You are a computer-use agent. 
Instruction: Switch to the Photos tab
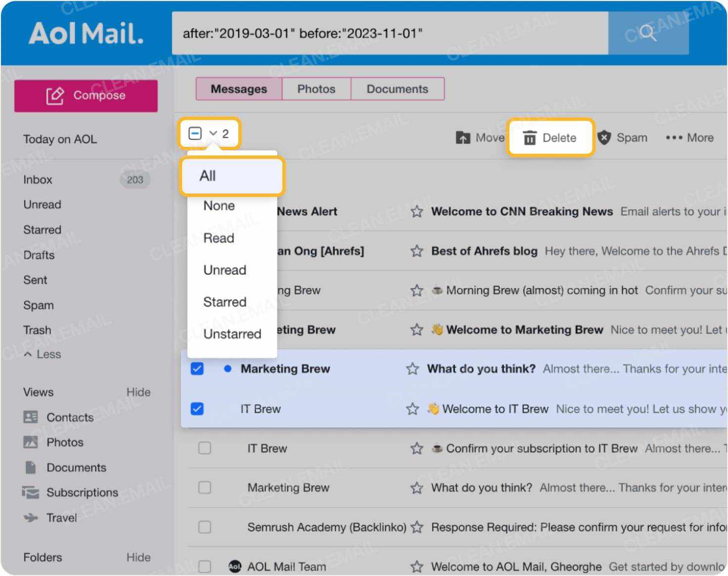point(316,89)
